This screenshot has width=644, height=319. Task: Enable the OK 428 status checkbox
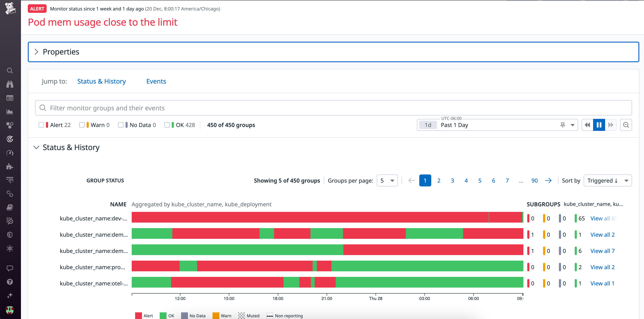[x=167, y=125]
